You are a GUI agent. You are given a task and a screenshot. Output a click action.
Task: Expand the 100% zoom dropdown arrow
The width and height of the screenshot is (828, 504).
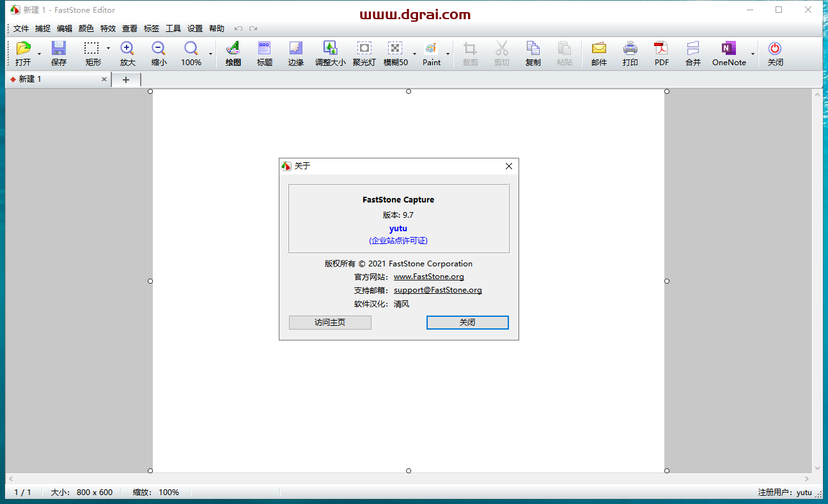pyautogui.click(x=210, y=54)
